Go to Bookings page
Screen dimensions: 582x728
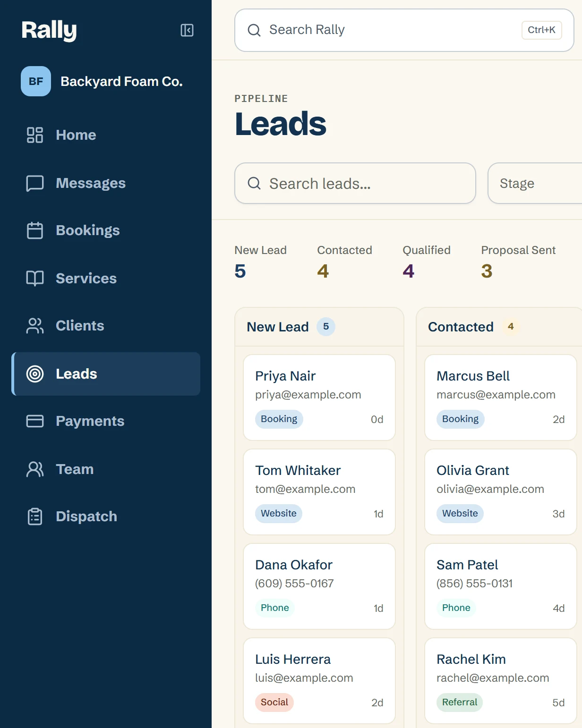tap(106, 230)
